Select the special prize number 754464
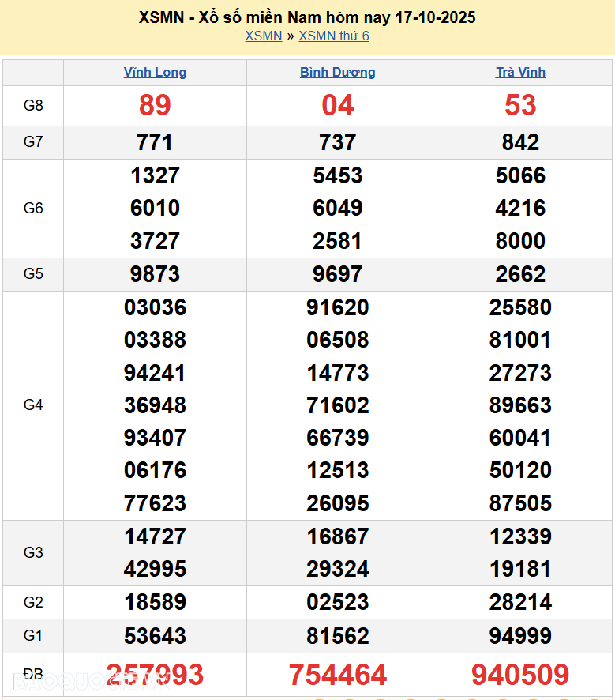This screenshot has width=615, height=700. (x=337, y=675)
